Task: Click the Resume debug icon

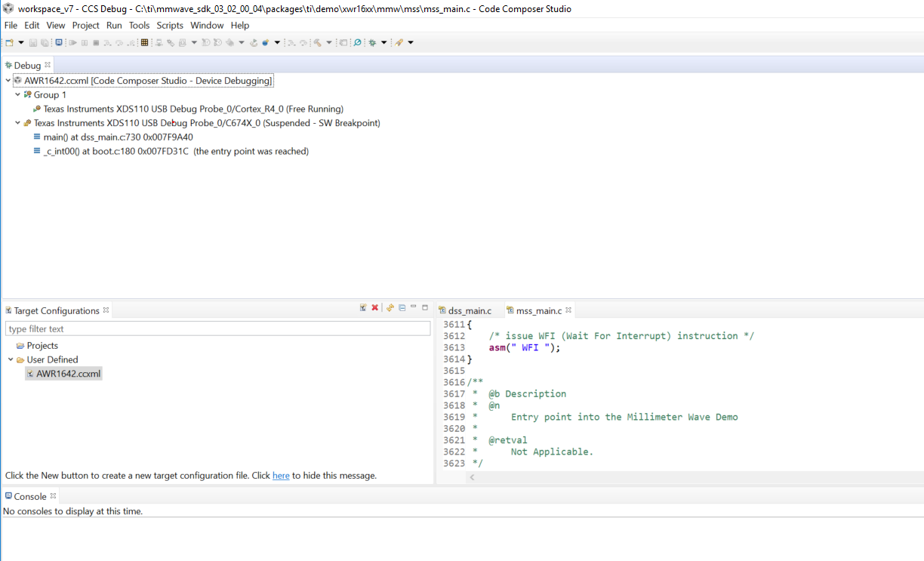Action: [72, 42]
